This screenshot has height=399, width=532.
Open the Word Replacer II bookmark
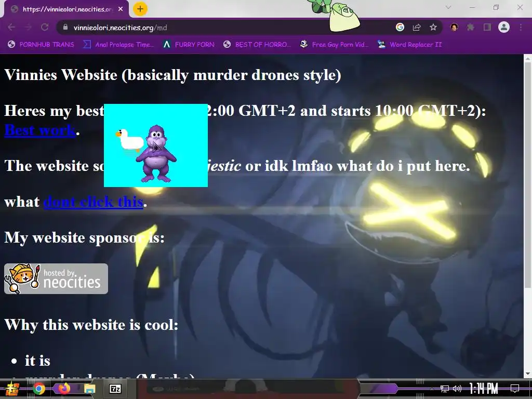(410, 45)
